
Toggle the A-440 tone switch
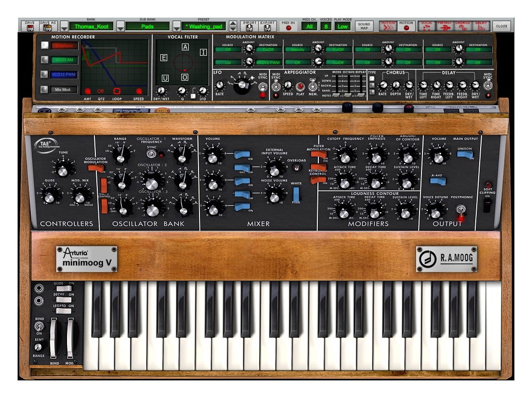coord(438,181)
